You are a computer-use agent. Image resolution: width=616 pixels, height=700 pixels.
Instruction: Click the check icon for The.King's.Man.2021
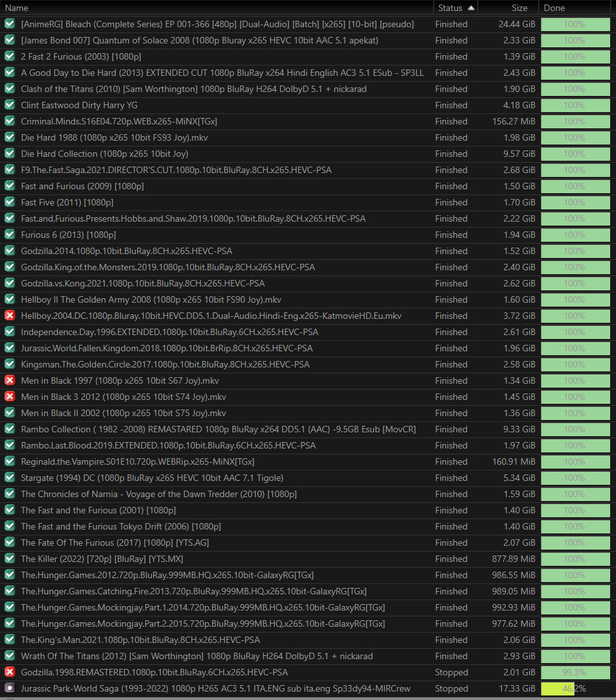(x=9, y=639)
